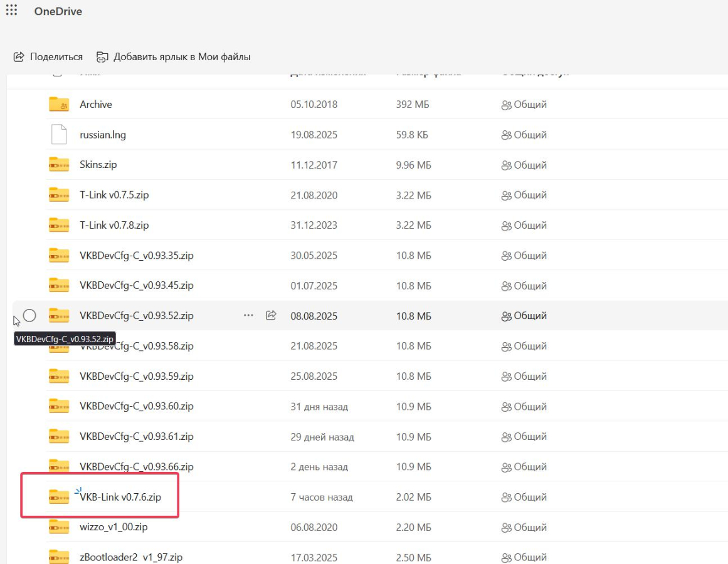The height and width of the screenshot is (564, 728).
Task: Open the VKB-Link v0.7.6.zip file name
Action: [120, 497]
